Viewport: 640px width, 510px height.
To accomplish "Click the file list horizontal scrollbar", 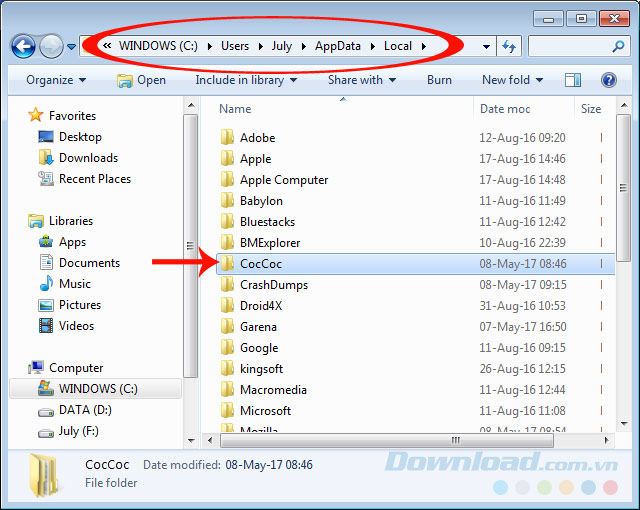I will (x=387, y=441).
